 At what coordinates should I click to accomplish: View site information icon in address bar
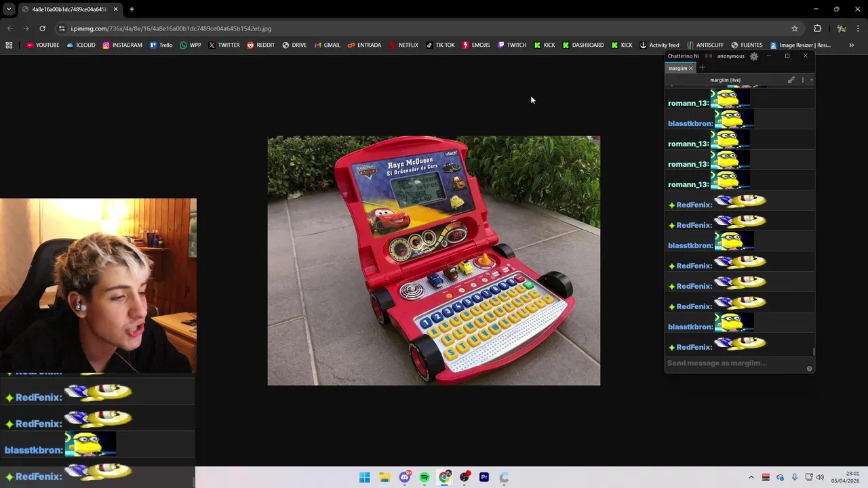point(62,28)
